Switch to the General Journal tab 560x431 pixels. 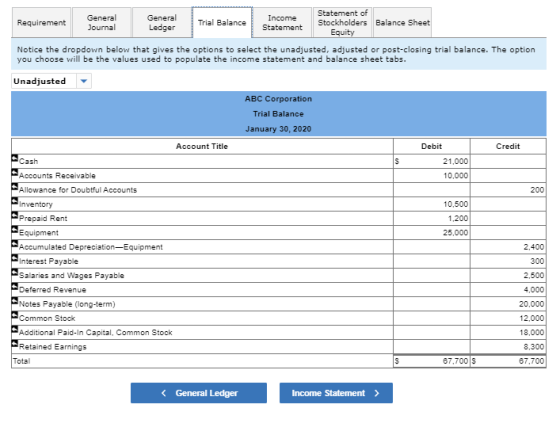102,22
